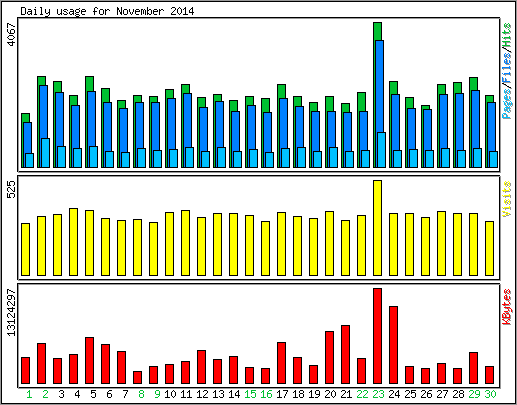Click the cyan Pages bar for day 2
Viewport: 517px width, 405px height.
click(45, 153)
